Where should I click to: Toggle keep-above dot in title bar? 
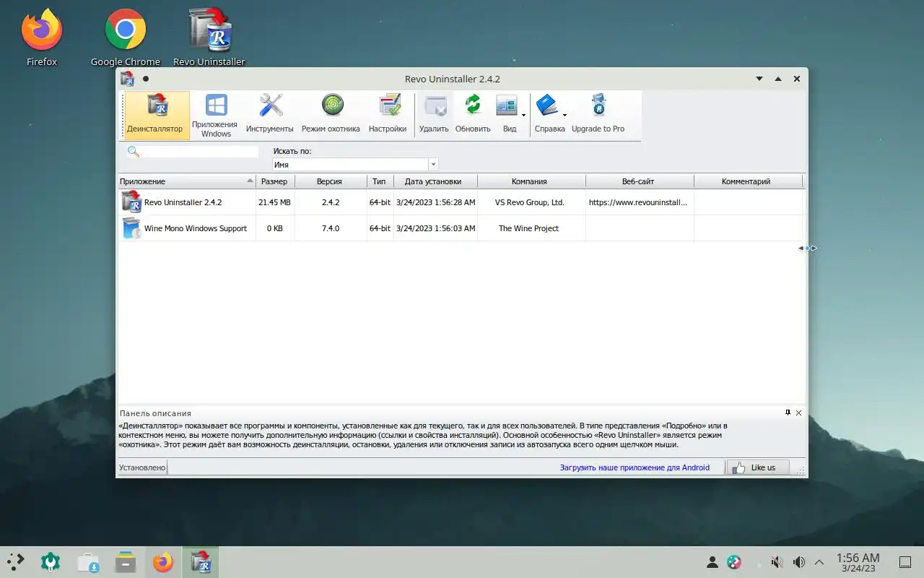[146, 79]
